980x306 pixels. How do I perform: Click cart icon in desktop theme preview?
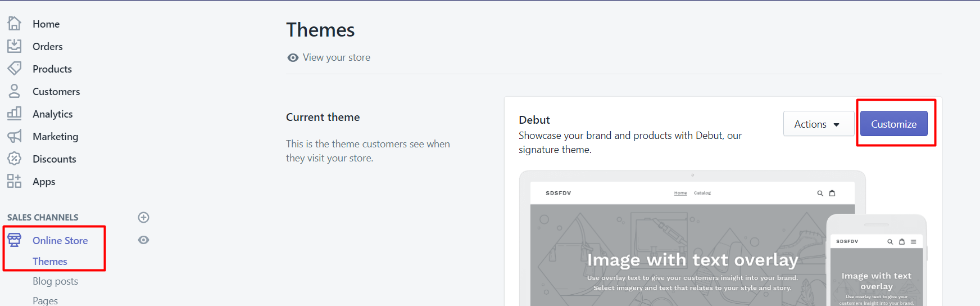(x=832, y=193)
